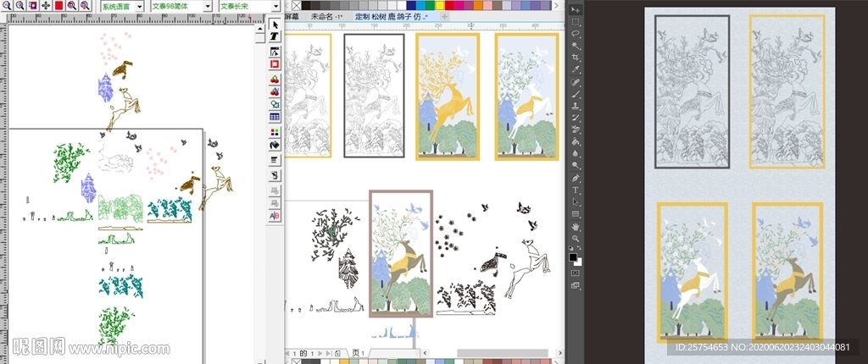Click the no-fill X color box
This screenshot has width=868, height=364.
click(296, 6)
